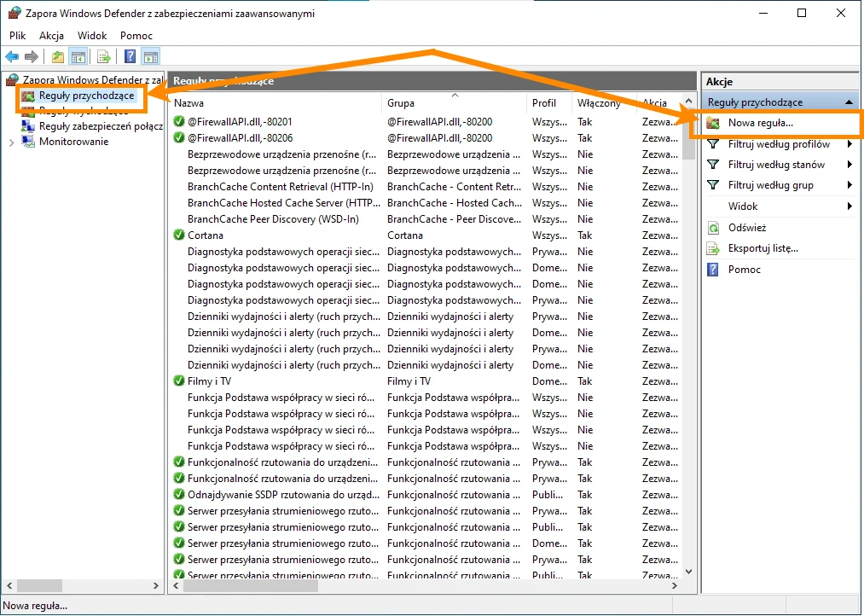
Task: Select Reguły przychodzące in the left tree
Action: pos(86,96)
